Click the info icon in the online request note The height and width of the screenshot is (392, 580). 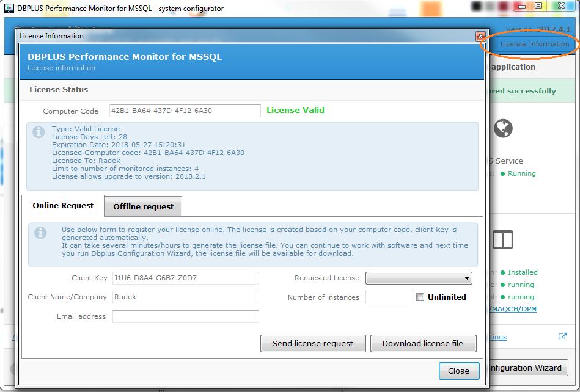point(40,233)
